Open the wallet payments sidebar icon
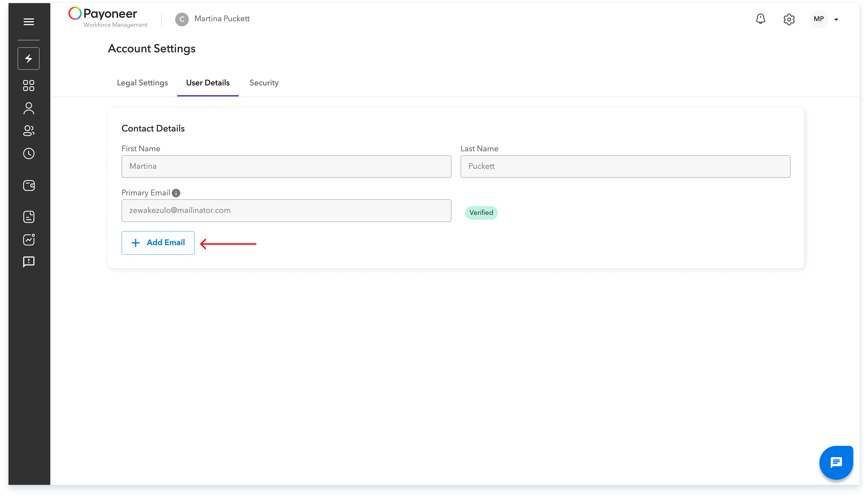Viewport: 868px width, 499px height. point(29,185)
